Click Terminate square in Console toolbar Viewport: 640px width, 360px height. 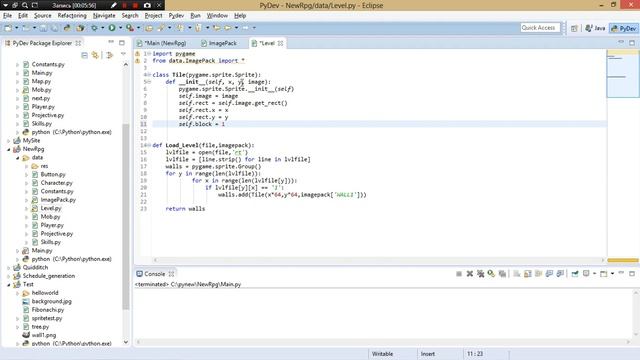[459, 274]
